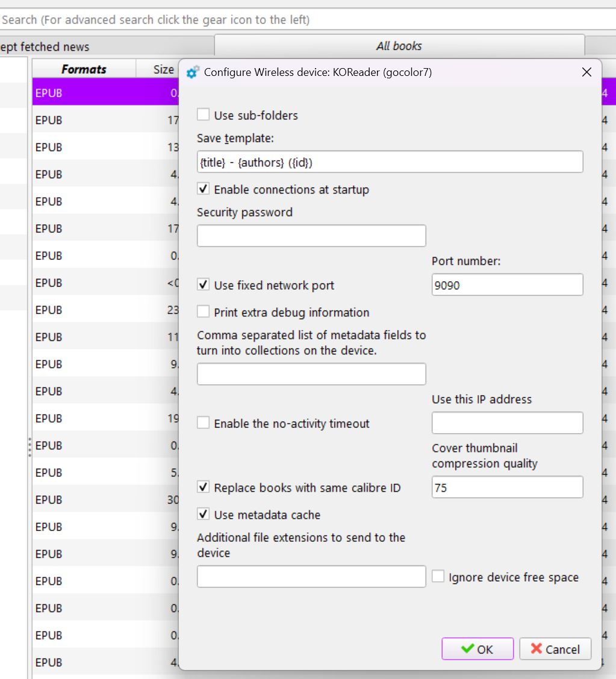Close the Configure Wireless device dialog
The height and width of the screenshot is (679, 616).
586,72
